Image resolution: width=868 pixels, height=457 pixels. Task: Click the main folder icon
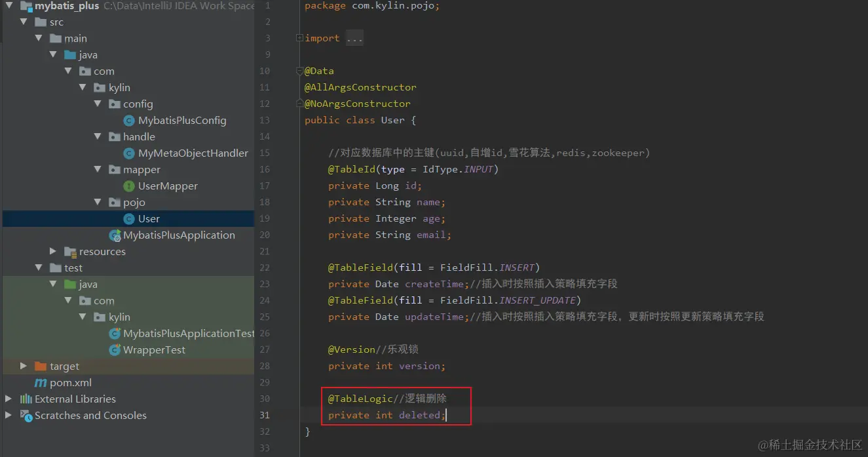point(56,38)
